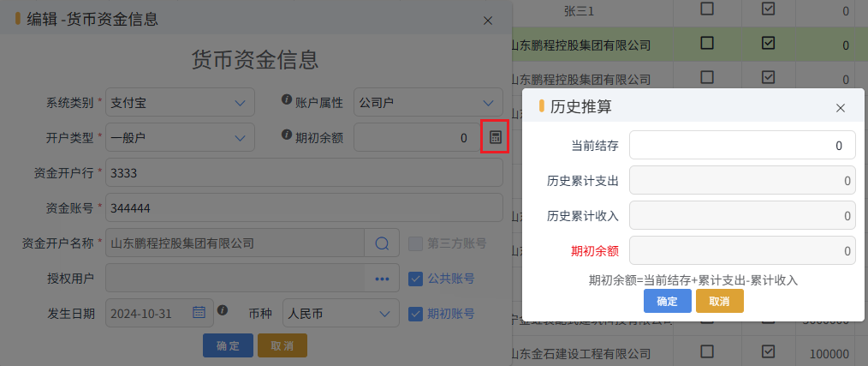Open the calculator icon beside 期初余额
The image size is (868, 366).
click(496, 137)
